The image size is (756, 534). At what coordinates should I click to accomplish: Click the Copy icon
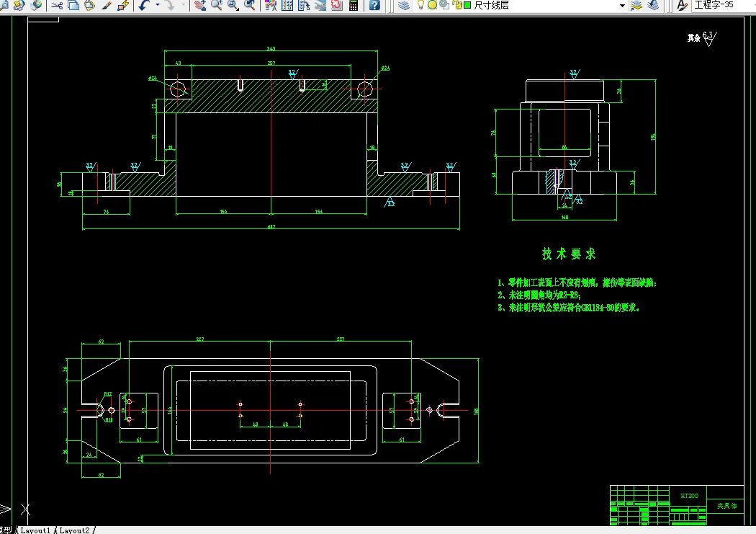click(x=73, y=5)
